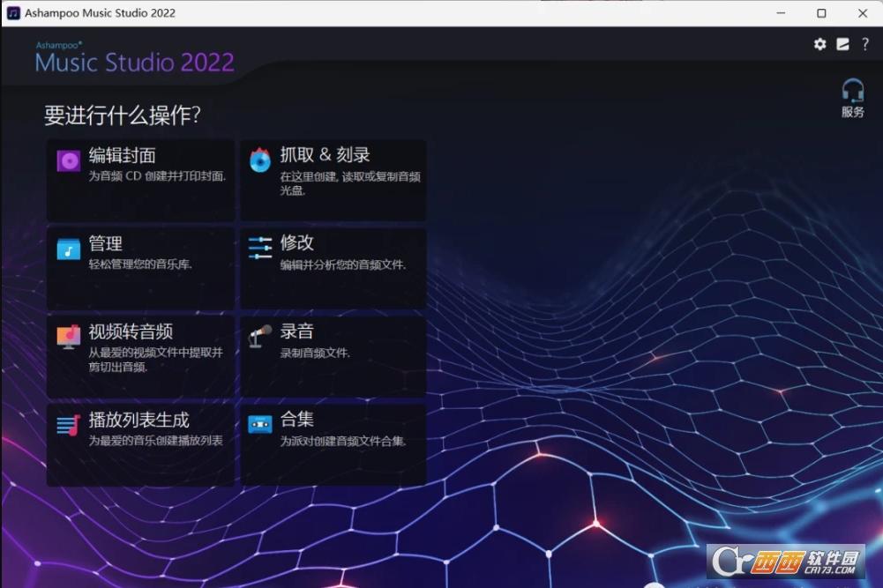Image resolution: width=883 pixels, height=588 pixels.
Task: Click the app icon in the title bar
Action: [x=13, y=13]
